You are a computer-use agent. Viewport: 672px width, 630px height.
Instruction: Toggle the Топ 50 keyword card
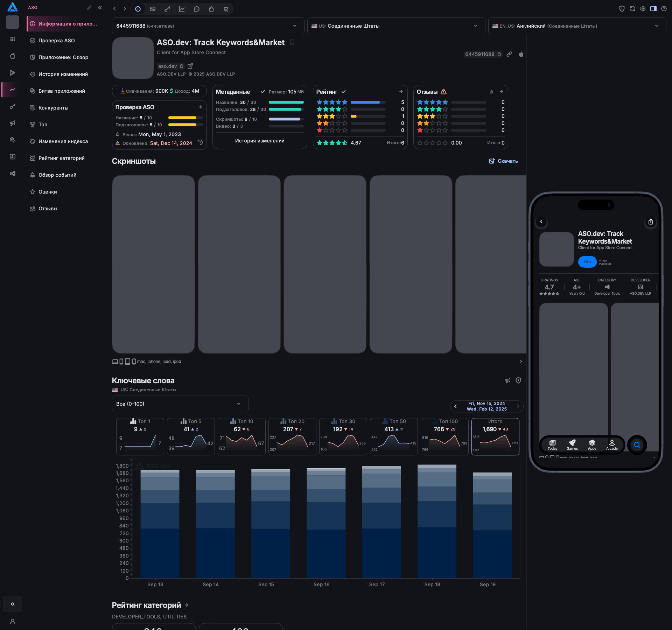[x=394, y=436]
